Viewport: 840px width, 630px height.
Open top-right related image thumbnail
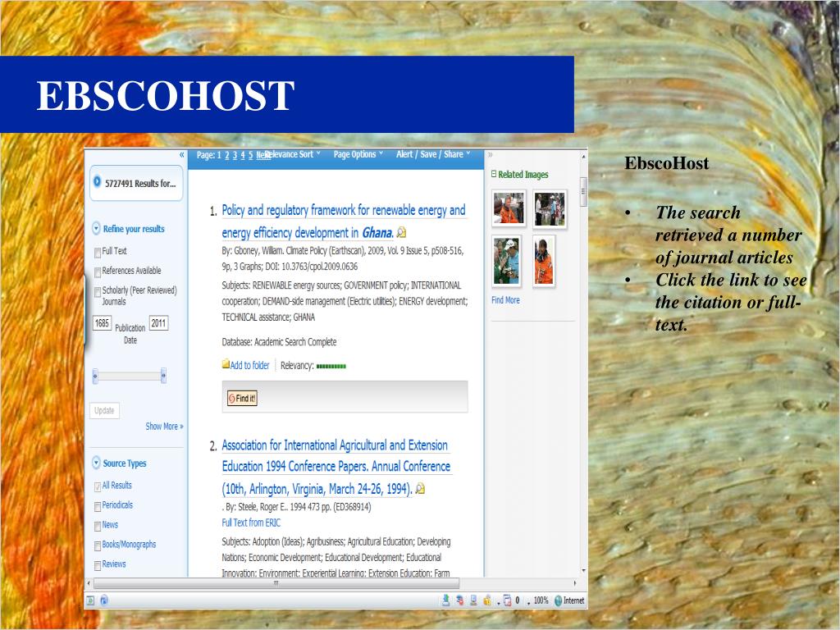[x=550, y=209]
